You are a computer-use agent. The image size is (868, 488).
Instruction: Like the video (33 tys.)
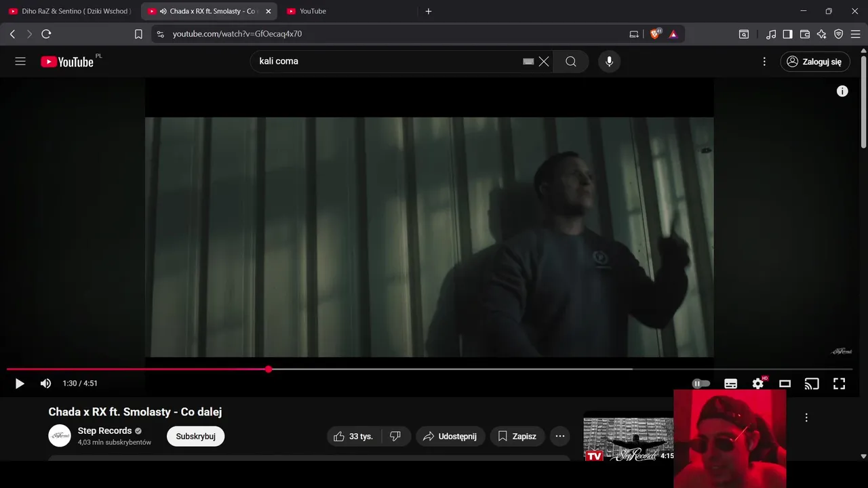354,436
